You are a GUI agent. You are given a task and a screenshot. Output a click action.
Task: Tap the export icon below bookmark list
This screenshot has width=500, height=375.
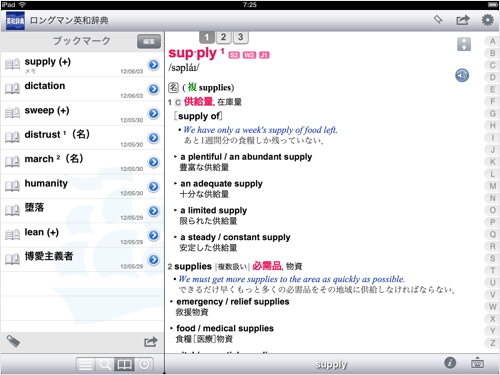point(151,342)
